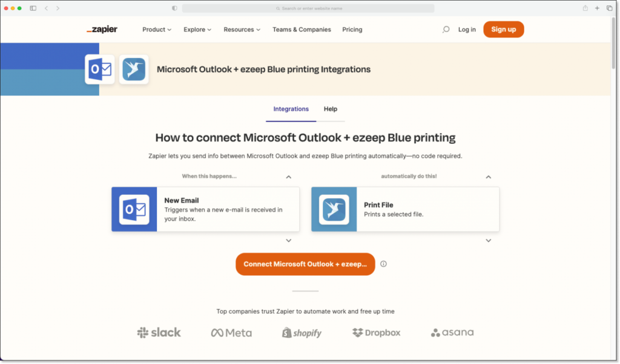The width and height of the screenshot is (620, 364).
Task: Toggle the Safari sidebar icon
Action: pyautogui.click(x=33, y=8)
